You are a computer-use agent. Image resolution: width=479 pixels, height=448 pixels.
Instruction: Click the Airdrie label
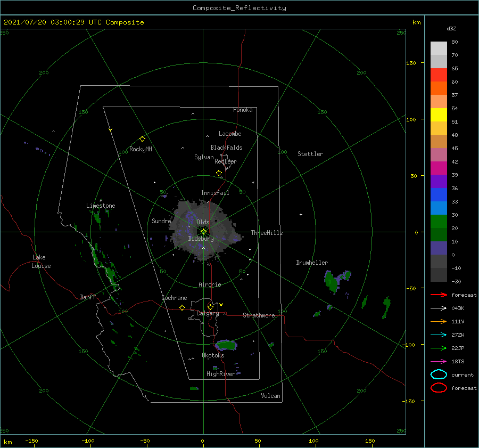[x=210, y=284]
